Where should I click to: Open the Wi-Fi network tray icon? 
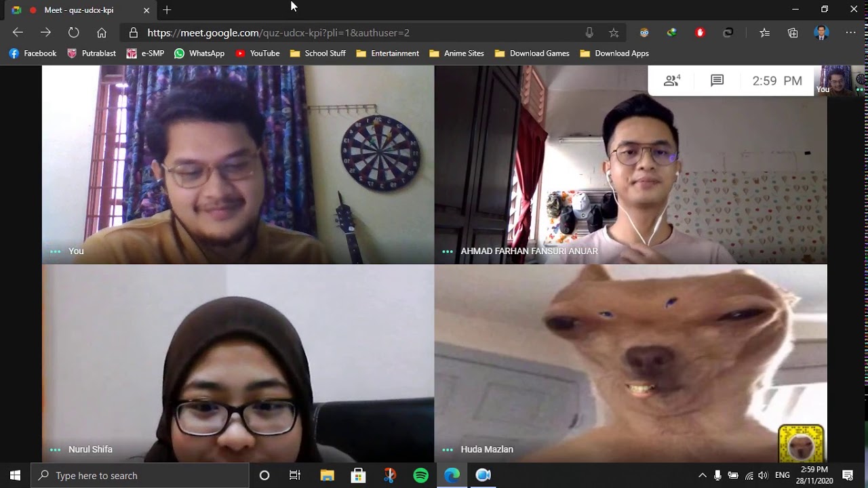point(749,475)
